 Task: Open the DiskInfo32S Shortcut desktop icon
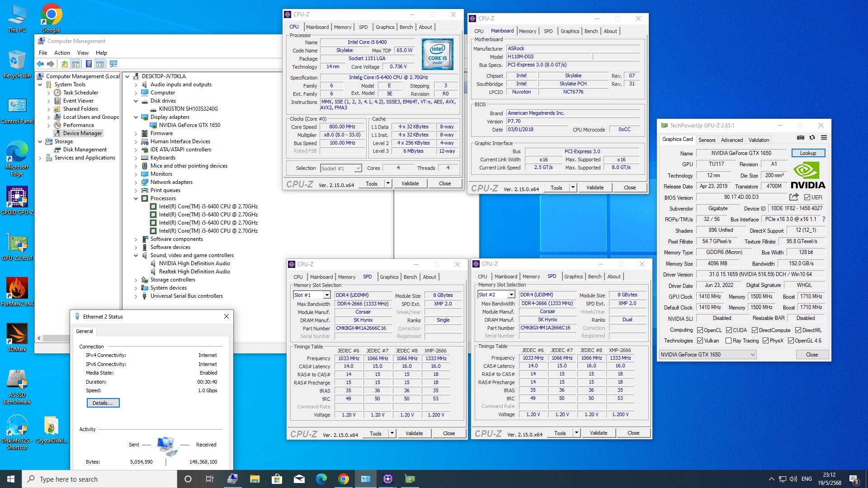17,433
